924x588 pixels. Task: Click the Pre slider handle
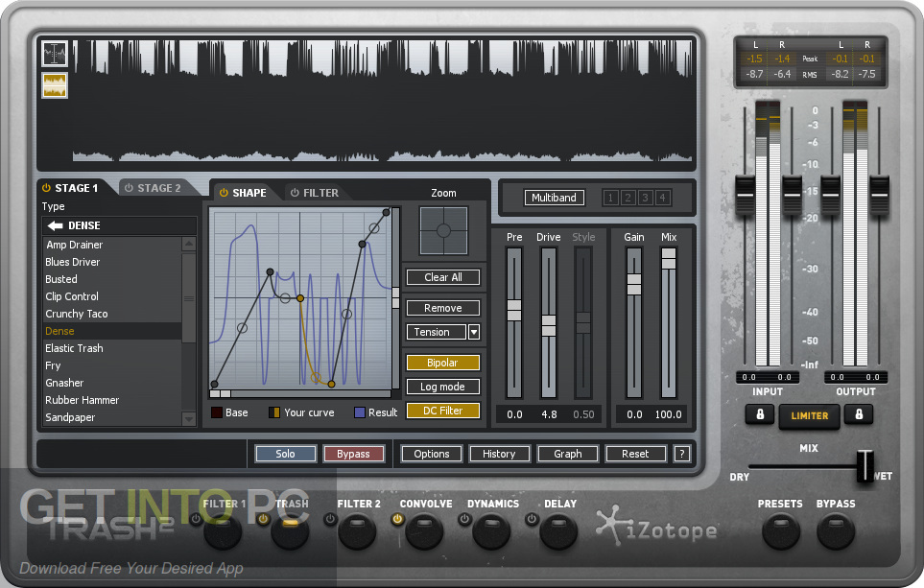[514, 310]
